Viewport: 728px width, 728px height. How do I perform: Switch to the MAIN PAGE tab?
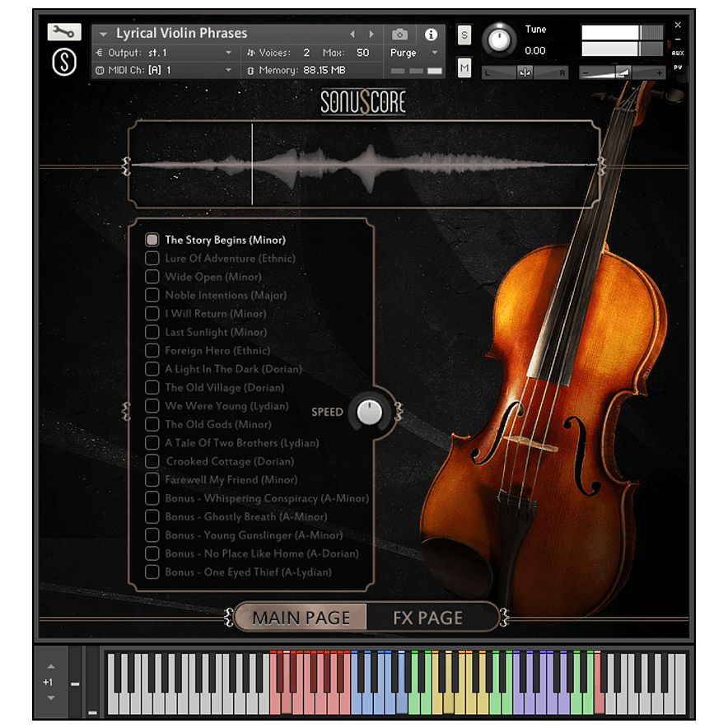[301, 618]
